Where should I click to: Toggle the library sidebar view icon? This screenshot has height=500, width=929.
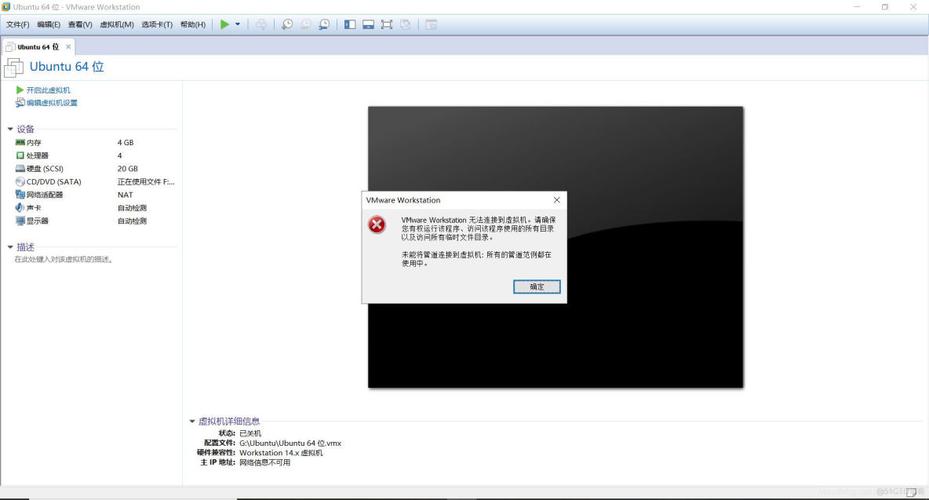tap(350, 24)
